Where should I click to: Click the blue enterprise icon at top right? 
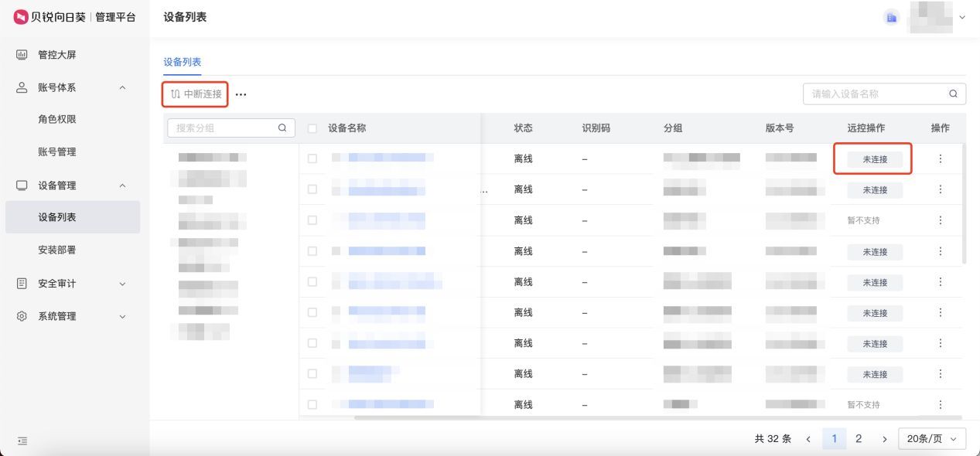pyautogui.click(x=892, y=17)
